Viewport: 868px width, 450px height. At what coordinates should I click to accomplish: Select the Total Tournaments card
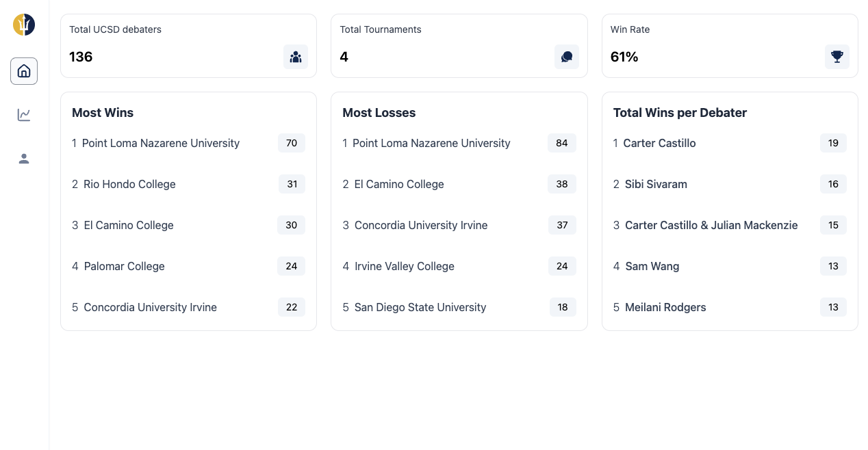[459, 46]
